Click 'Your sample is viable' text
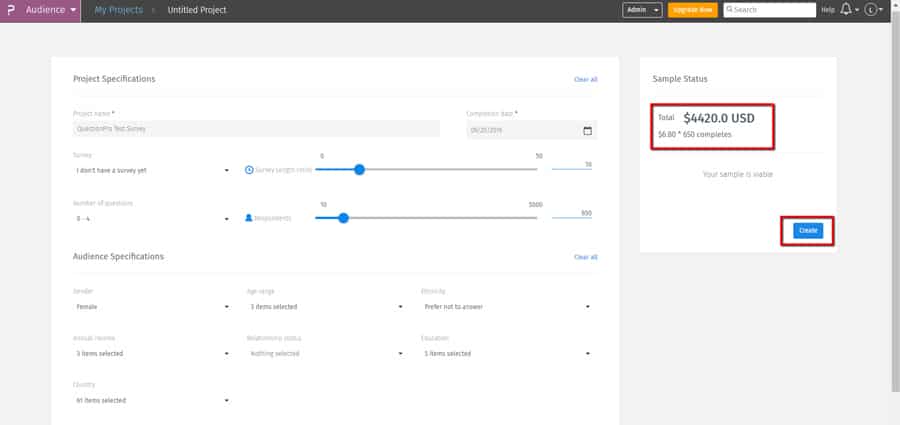 point(738,174)
